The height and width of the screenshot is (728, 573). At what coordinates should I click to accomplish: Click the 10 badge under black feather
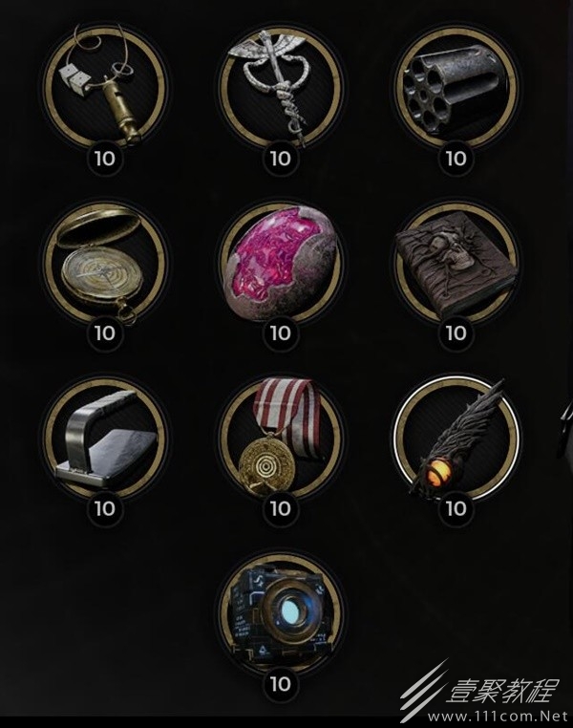(x=456, y=509)
